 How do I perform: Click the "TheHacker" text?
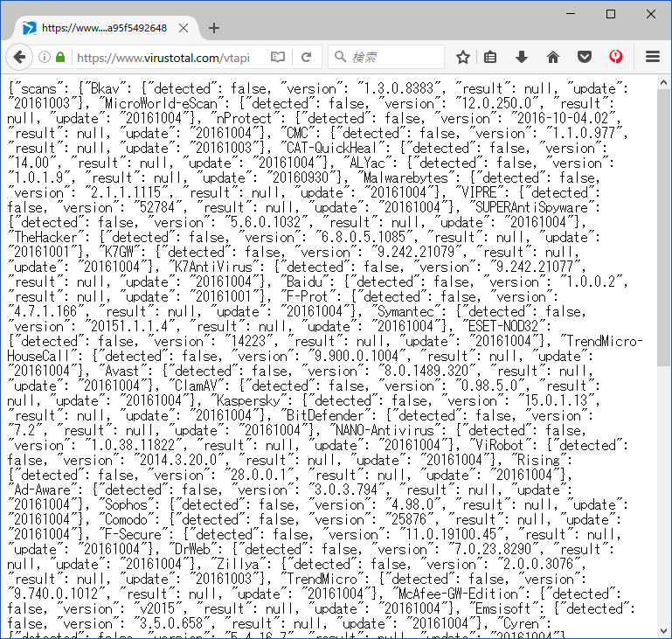[45, 238]
